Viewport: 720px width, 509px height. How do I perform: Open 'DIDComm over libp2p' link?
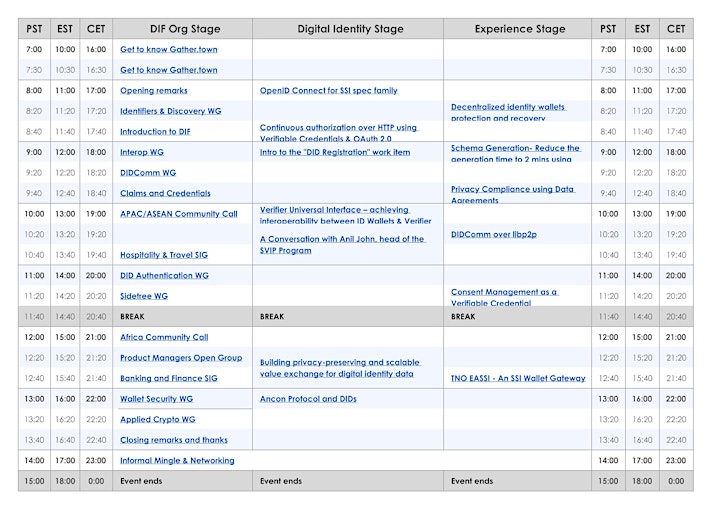point(494,235)
